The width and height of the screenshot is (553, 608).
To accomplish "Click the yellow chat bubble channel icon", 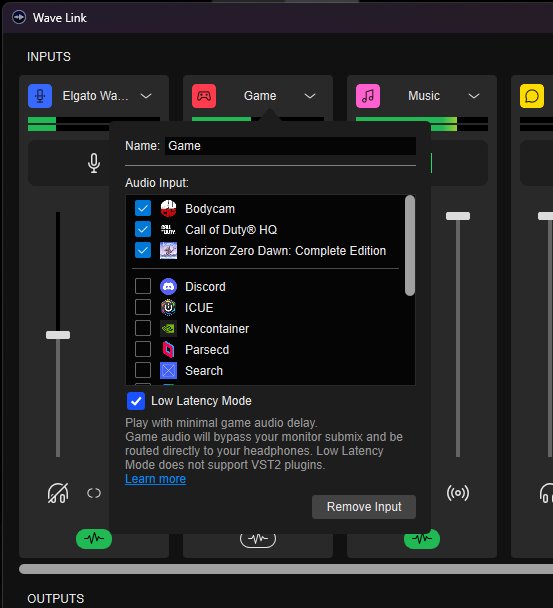I will [x=532, y=96].
